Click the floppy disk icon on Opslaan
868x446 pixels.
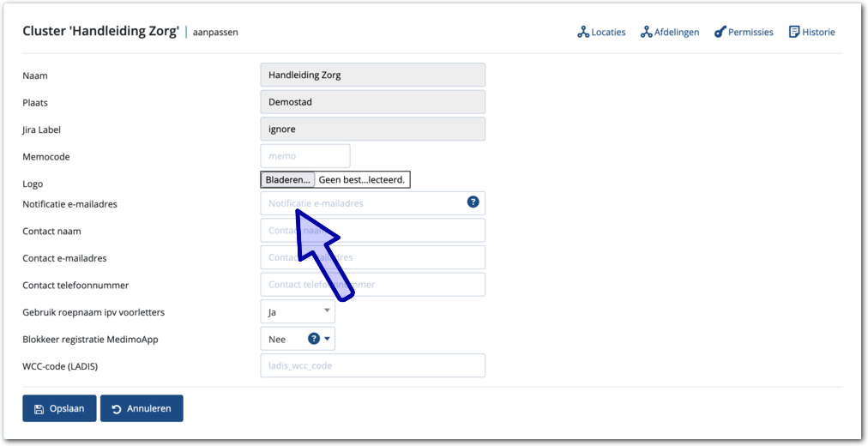(x=39, y=409)
